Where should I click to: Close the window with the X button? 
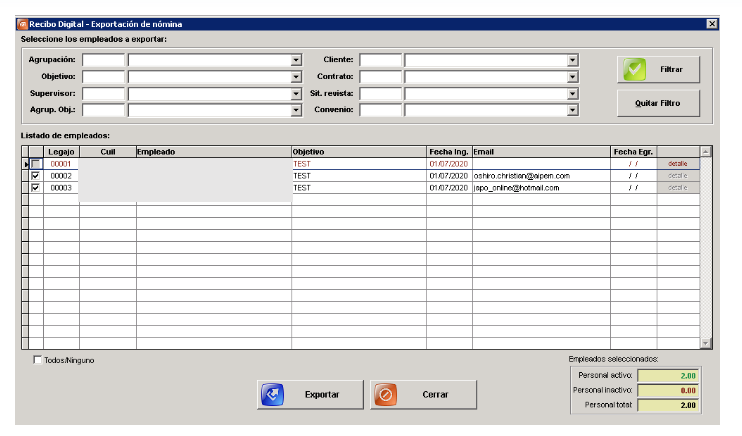click(x=712, y=24)
